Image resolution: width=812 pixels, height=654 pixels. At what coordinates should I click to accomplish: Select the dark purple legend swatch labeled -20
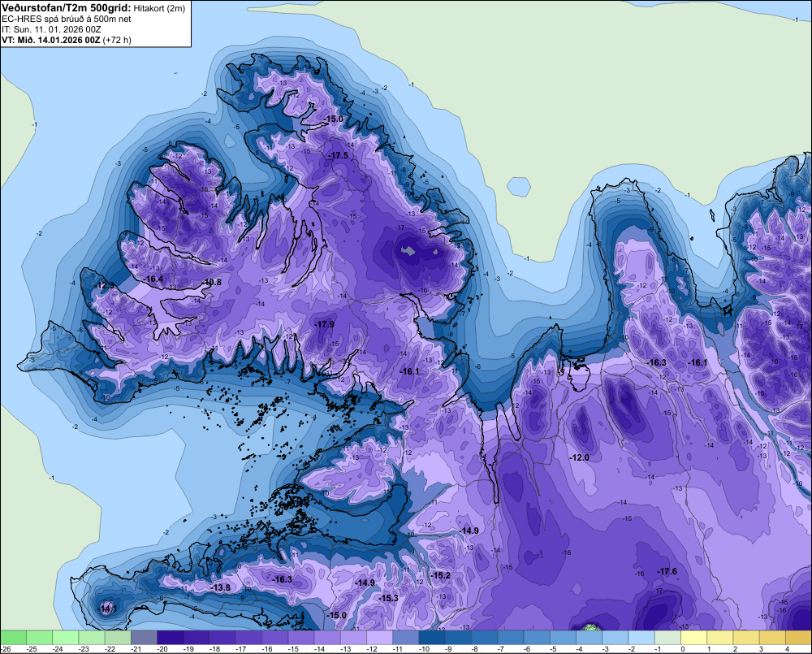coord(171,637)
